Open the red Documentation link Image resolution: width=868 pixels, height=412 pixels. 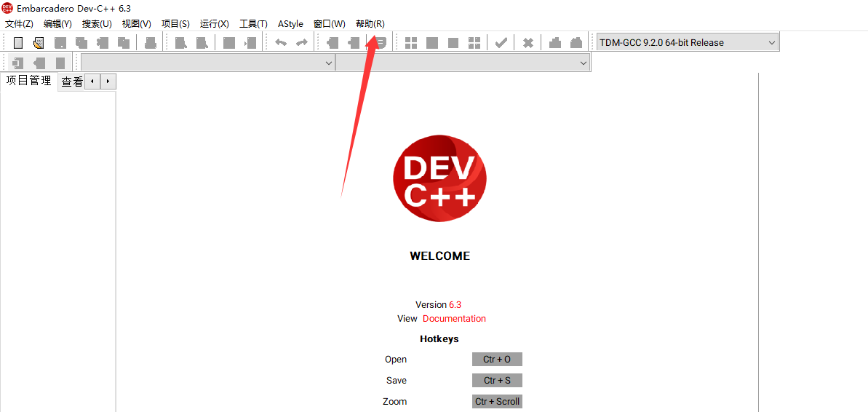(x=455, y=318)
